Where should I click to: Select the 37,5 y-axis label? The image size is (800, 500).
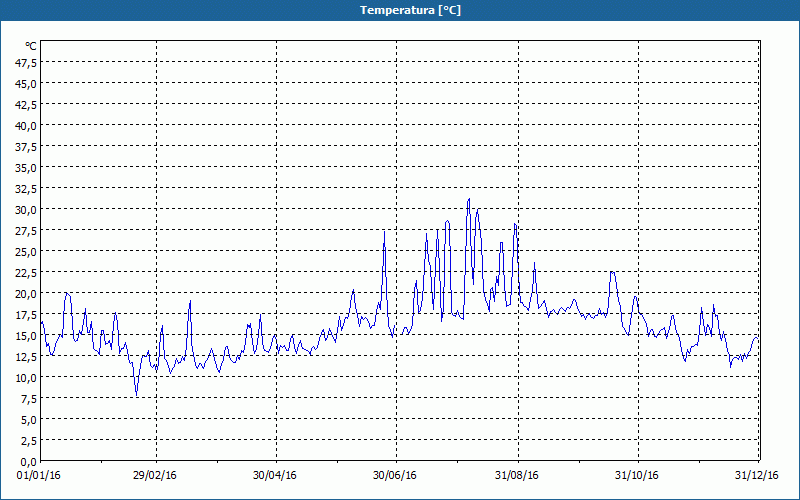click(26, 146)
